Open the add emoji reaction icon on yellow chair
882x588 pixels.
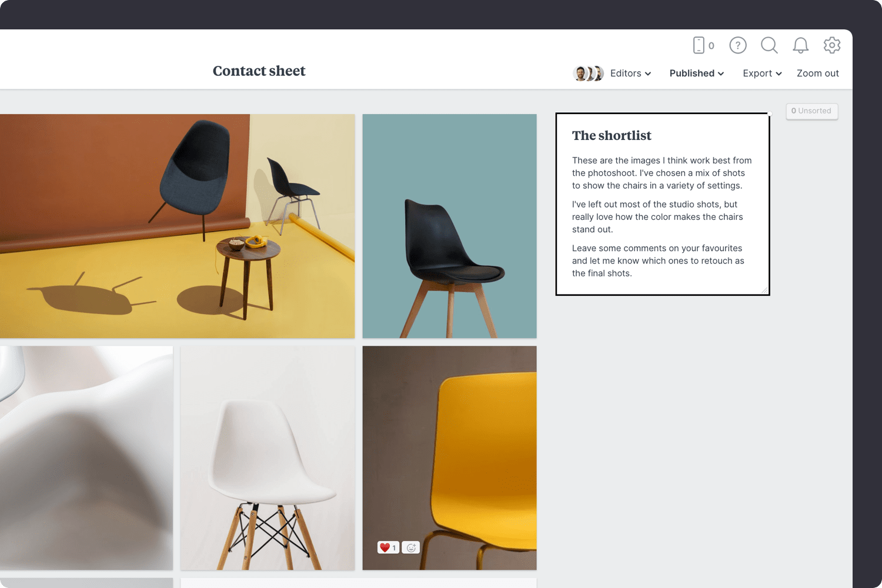click(411, 547)
